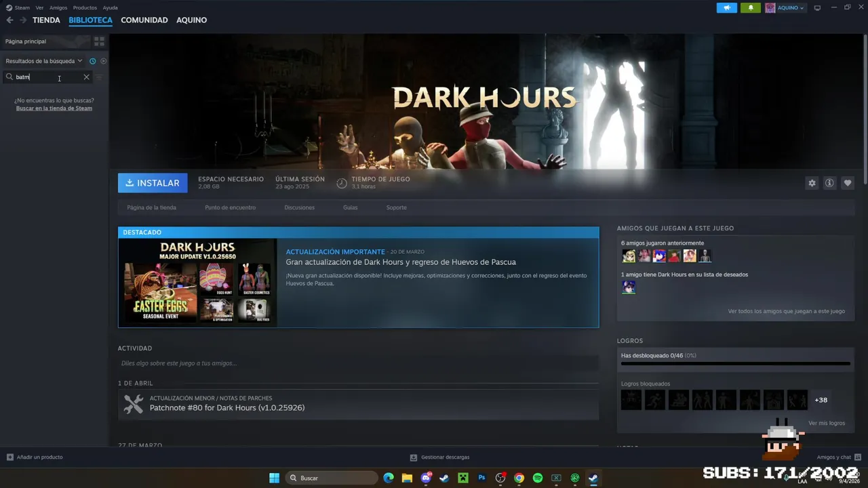Click the LOGROS section heading
The width and height of the screenshot is (868, 488).
[x=630, y=341]
